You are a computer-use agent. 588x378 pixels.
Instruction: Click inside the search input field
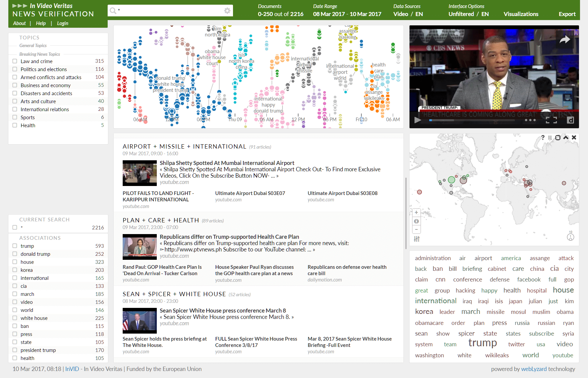(x=167, y=10)
